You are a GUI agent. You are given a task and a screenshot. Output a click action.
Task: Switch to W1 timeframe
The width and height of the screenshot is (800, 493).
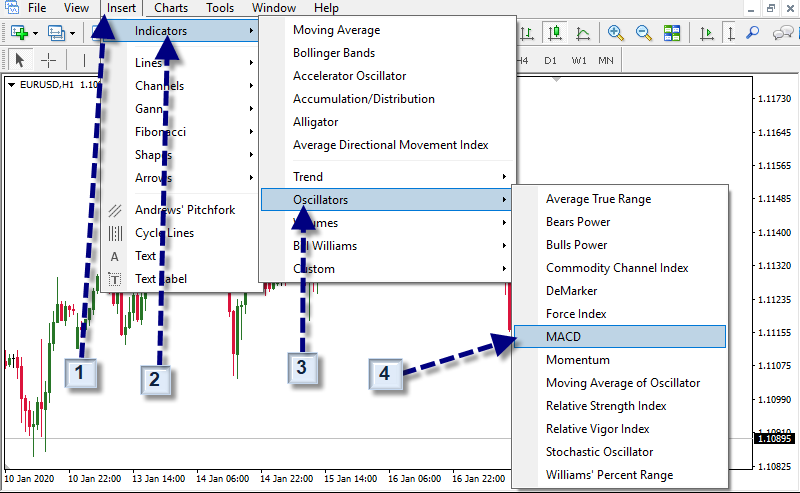[579, 60]
